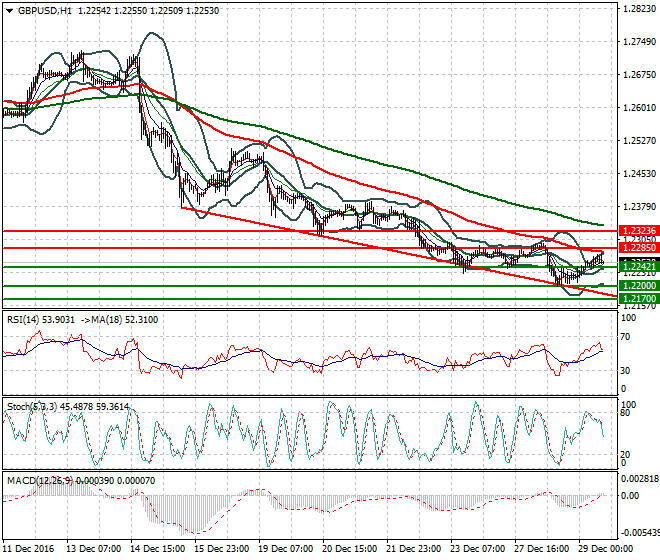Click the Stochastic 20 level label

[625, 455]
